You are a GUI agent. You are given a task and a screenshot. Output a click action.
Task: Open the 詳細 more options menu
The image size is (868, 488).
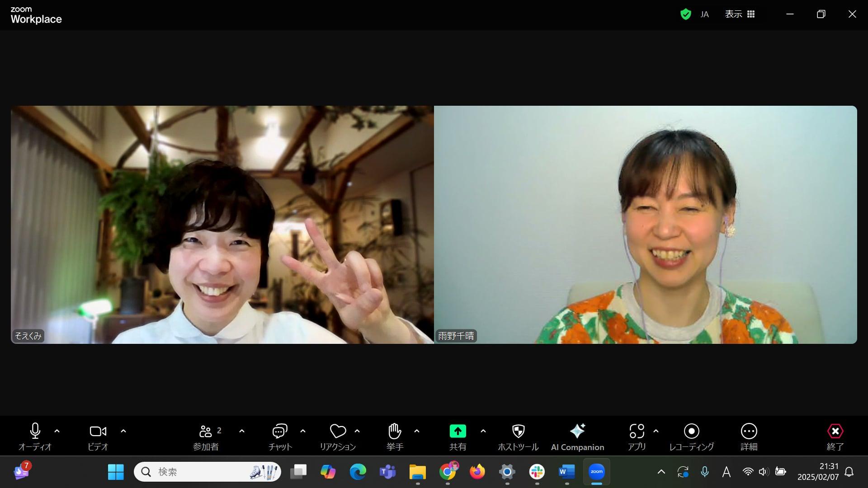(749, 436)
